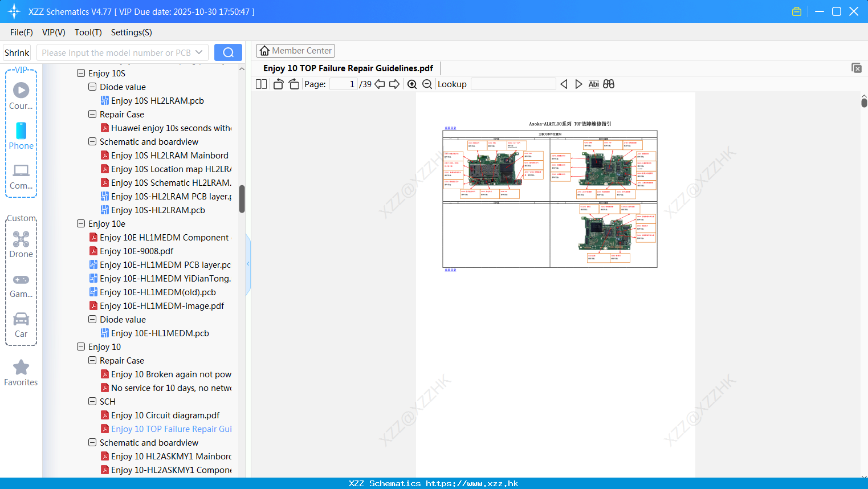Viewport: 868px width, 489px height.
Task: Zoom in on the PDF document
Action: (x=412, y=84)
